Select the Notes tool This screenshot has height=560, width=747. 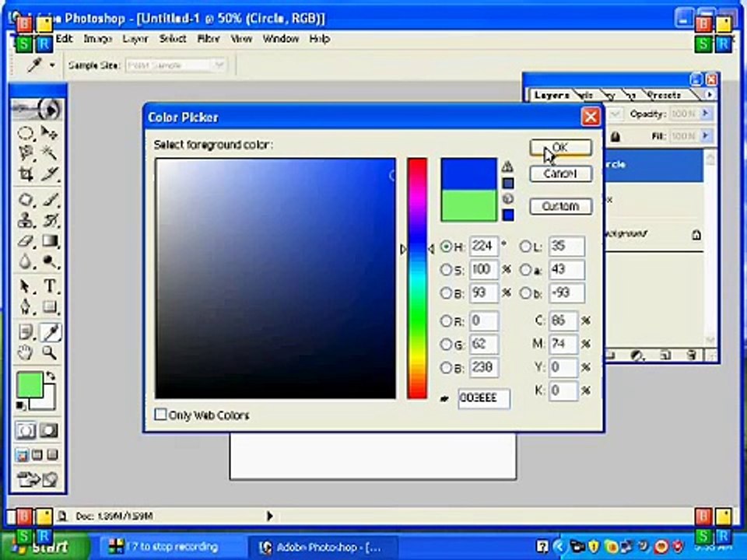[x=25, y=332]
